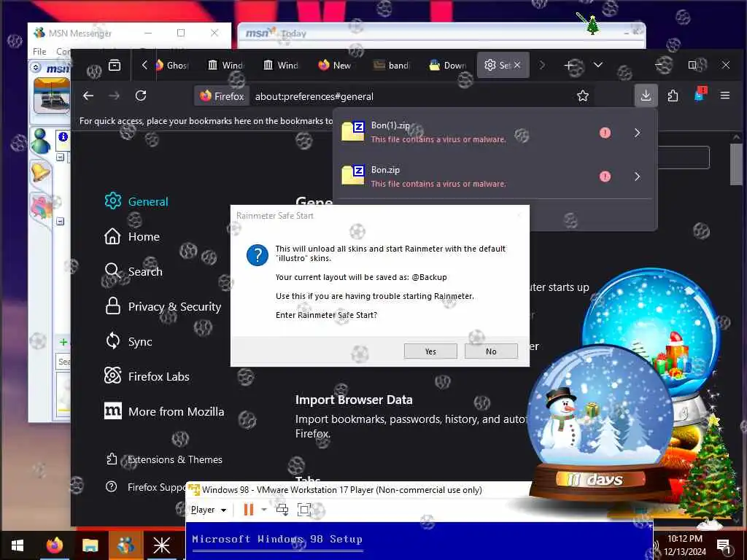
Task: Open Sync settings category
Action: (128, 341)
